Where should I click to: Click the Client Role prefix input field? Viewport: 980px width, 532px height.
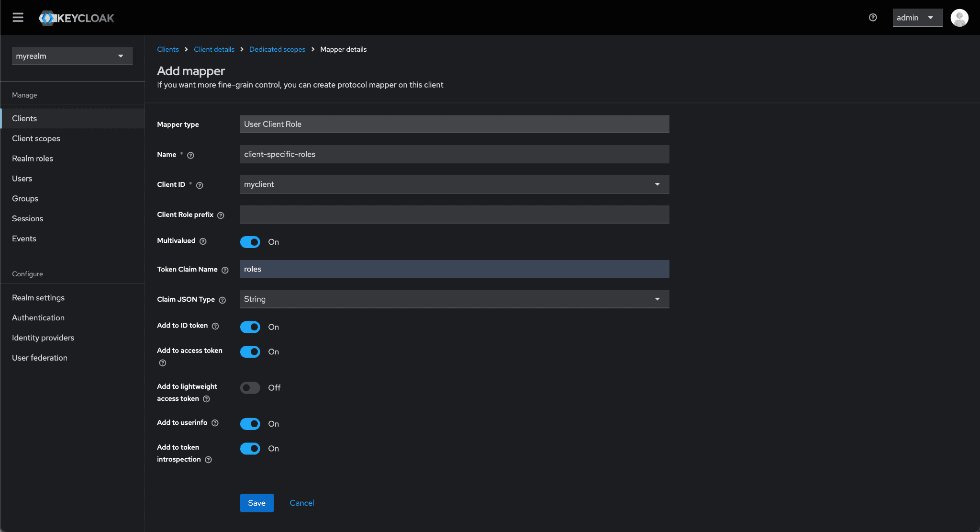(454, 215)
